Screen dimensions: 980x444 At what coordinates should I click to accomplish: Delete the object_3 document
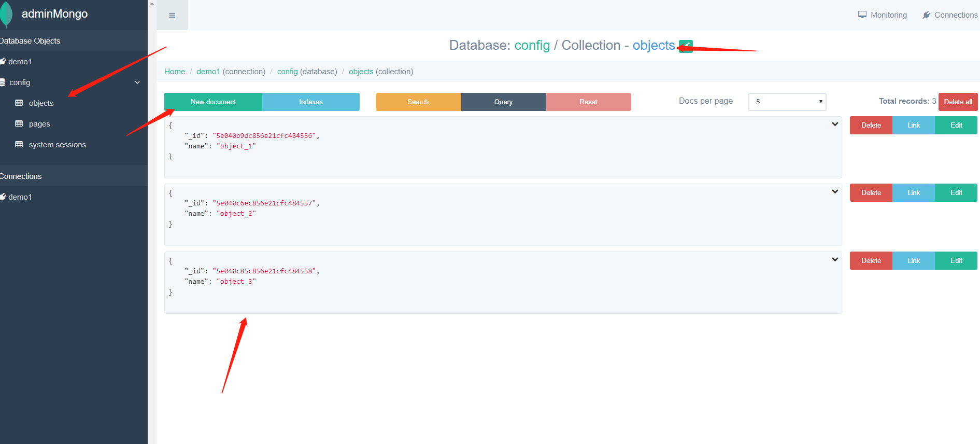tap(871, 260)
